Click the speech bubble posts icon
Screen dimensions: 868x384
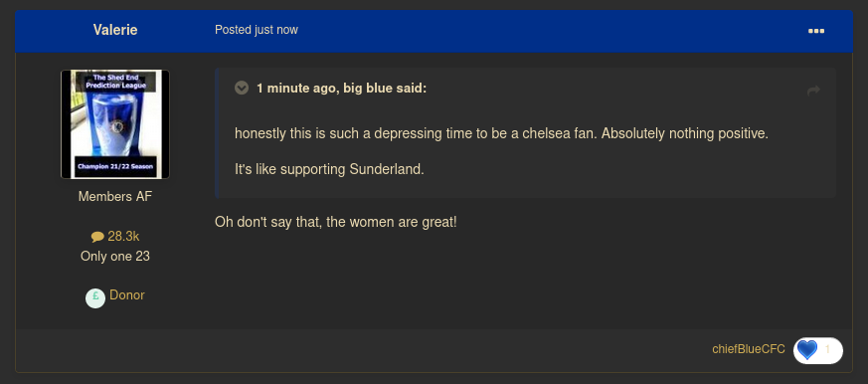click(x=97, y=237)
